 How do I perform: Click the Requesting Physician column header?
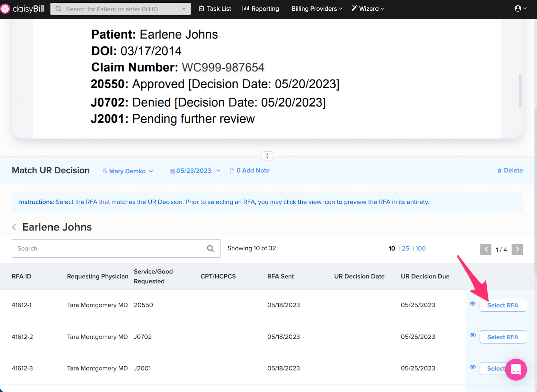pos(98,277)
